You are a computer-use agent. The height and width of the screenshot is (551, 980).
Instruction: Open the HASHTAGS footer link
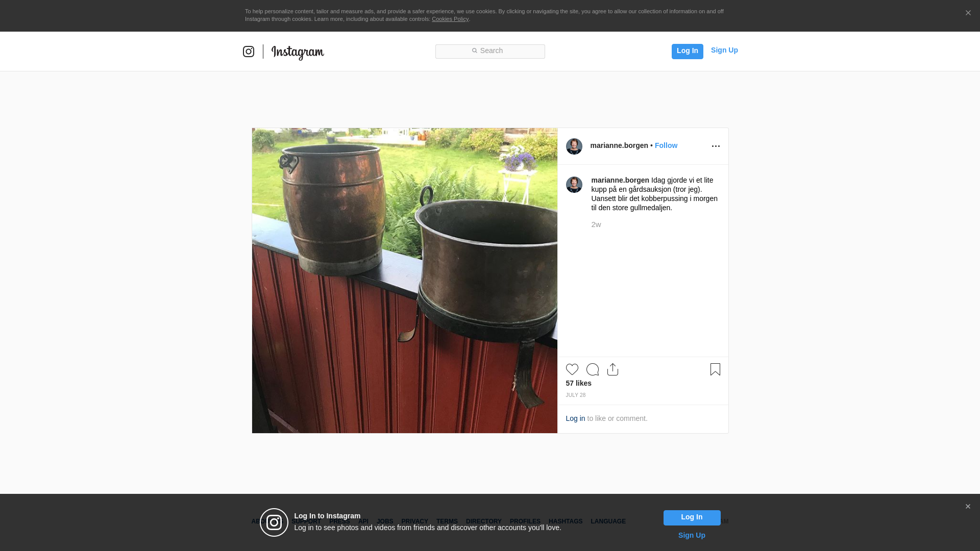[x=566, y=522]
